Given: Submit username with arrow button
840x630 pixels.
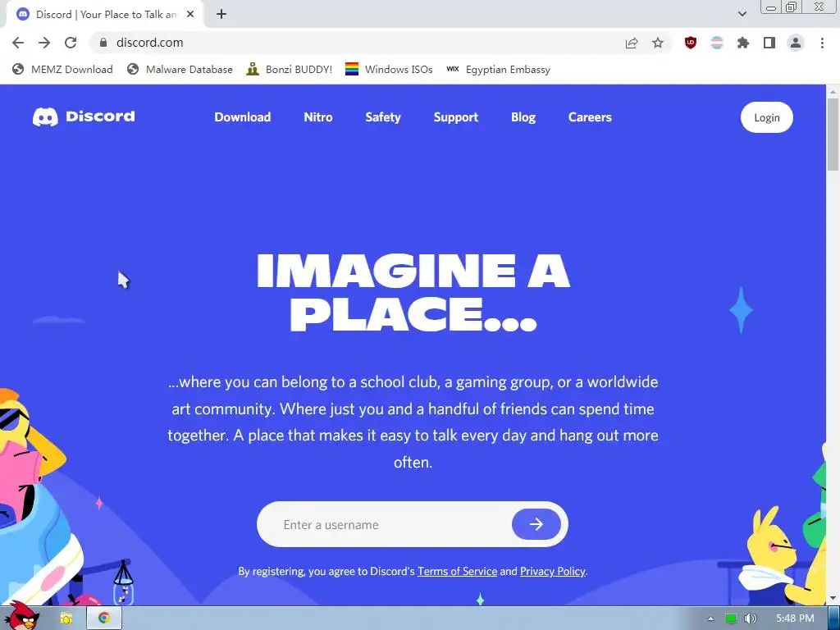Looking at the screenshot, I should coord(536,524).
